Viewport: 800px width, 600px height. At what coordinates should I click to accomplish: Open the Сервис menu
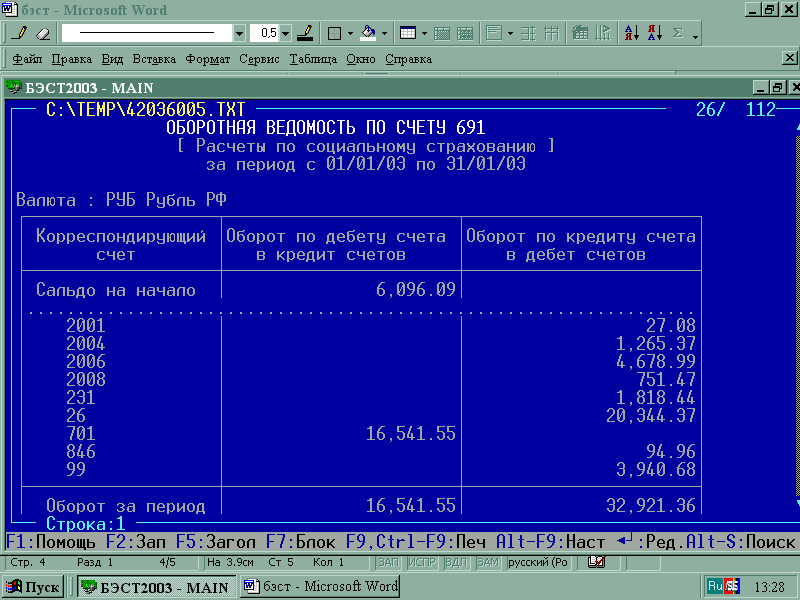coord(259,59)
